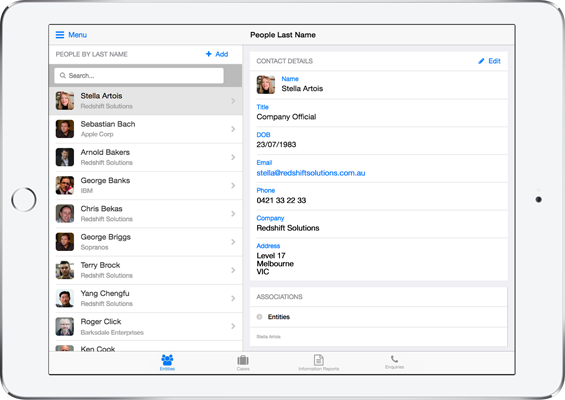Open Terry Brock row chevron

(x=233, y=270)
